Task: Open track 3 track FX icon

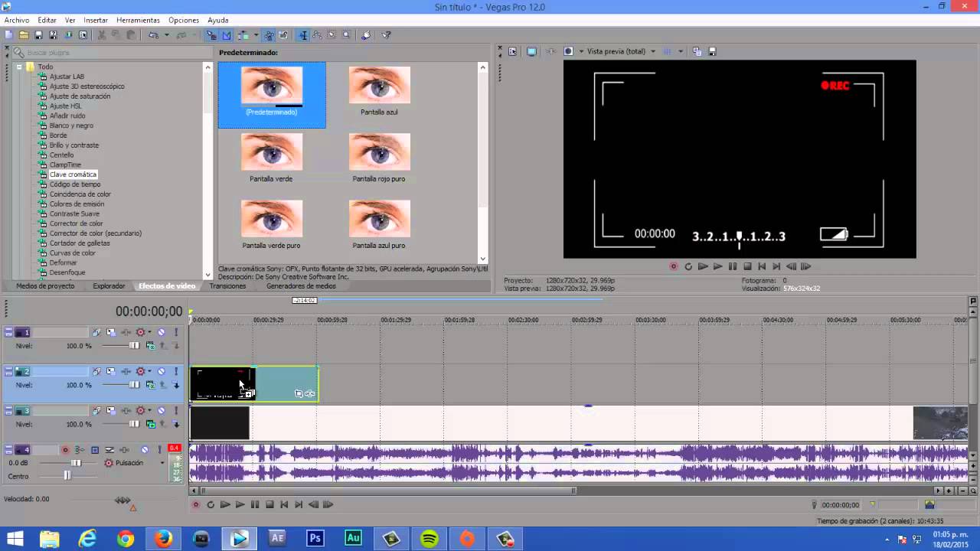Action: pyautogui.click(x=126, y=410)
